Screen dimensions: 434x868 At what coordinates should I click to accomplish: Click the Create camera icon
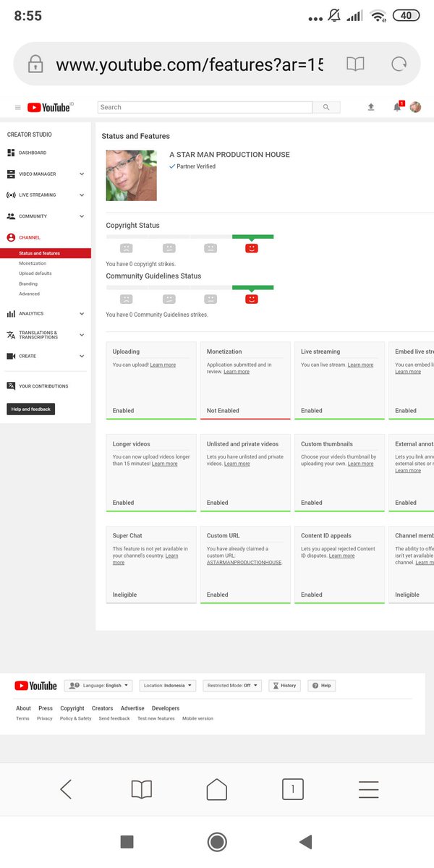11,356
